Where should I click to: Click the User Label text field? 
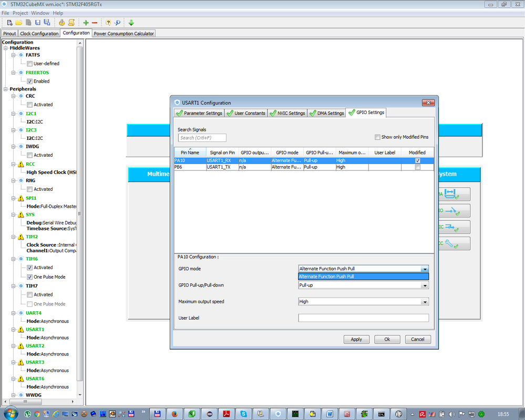click(x=364, y=318)
